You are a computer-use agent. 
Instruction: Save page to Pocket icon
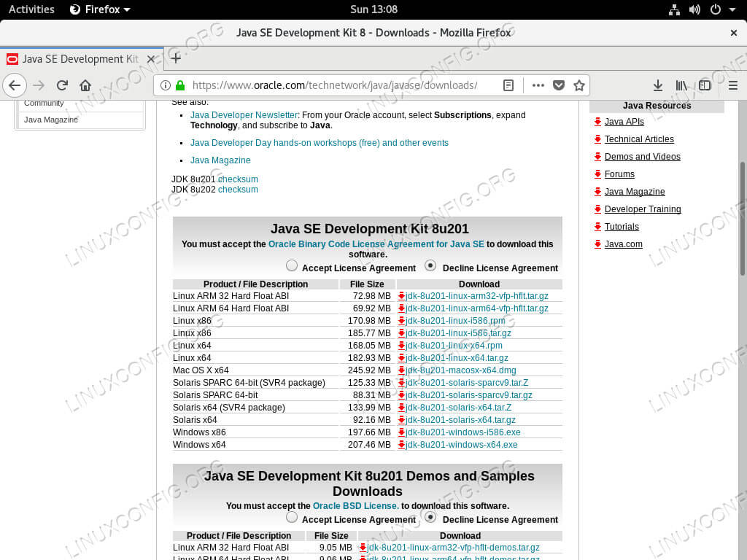[559, 86]
